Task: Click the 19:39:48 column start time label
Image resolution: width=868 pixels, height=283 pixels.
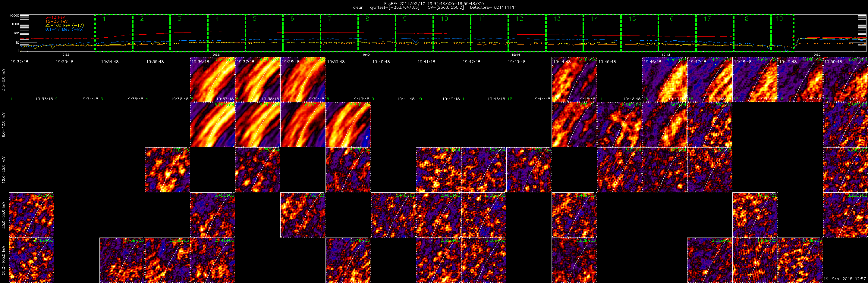Action: coord(336,62)
